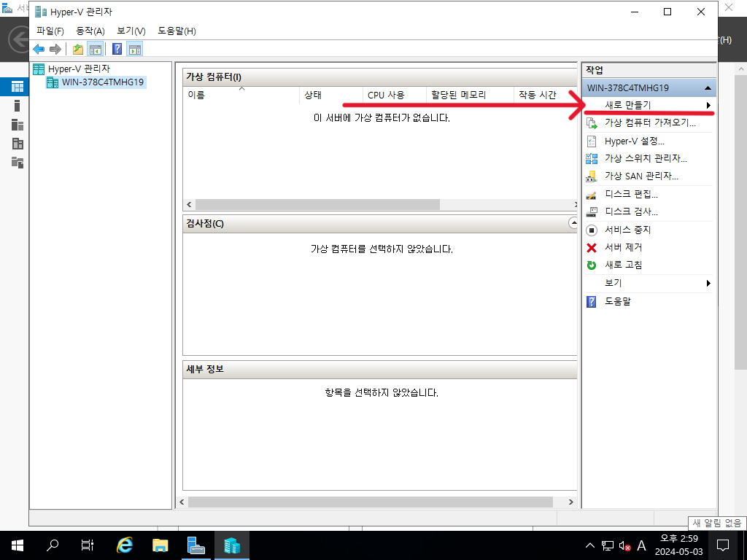747x560 pixels.
Task: Open the 도움말(H) menu
Action: pos(177,31)
